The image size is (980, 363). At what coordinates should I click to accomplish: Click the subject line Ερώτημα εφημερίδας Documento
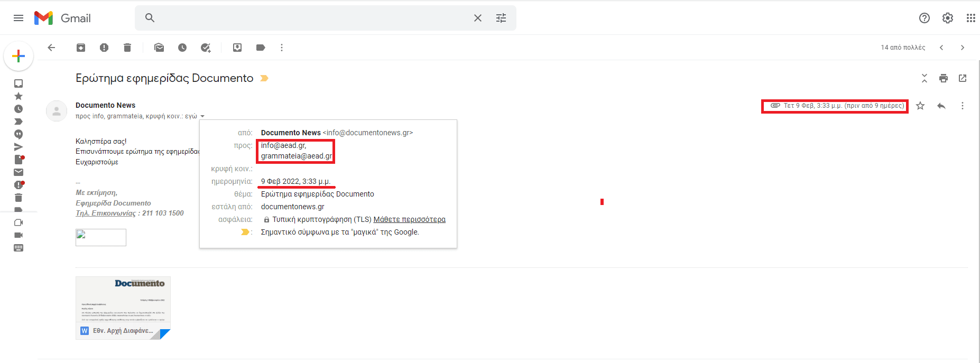tap(164, 78)
